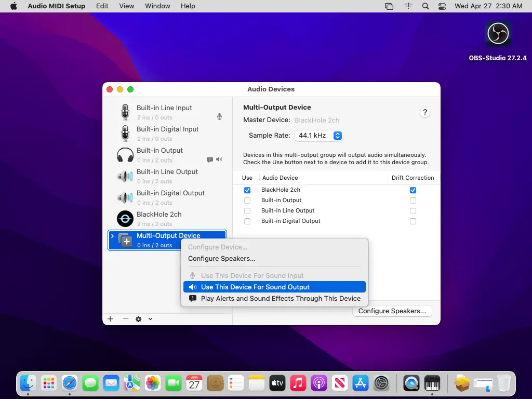
Task: Click the BlackHole 2ch device icon
Action: (125, 219)
